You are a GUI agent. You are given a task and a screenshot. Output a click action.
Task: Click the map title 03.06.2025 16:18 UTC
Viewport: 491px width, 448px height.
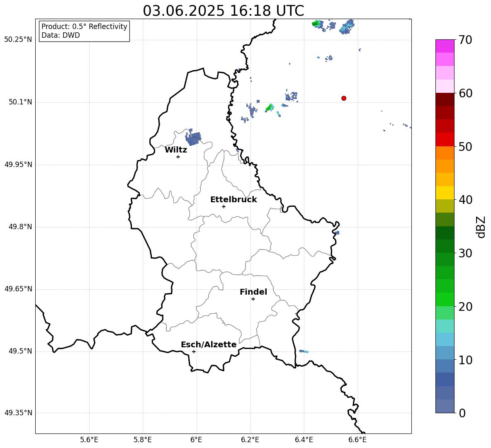(x=223, y=11)
